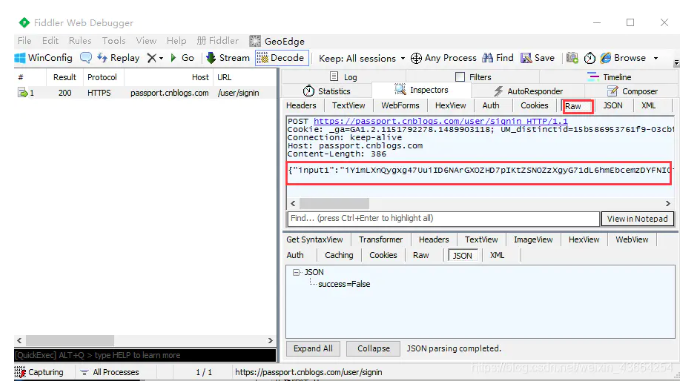This screenshot has height=386, width=685.
Task: Click the camera screenshot icon
Action: 572,58
